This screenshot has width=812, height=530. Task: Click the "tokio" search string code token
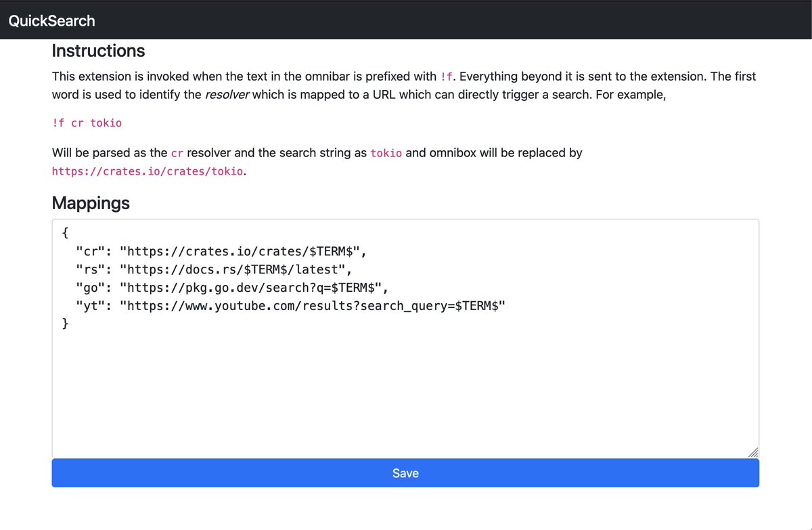tap(386, 153)
